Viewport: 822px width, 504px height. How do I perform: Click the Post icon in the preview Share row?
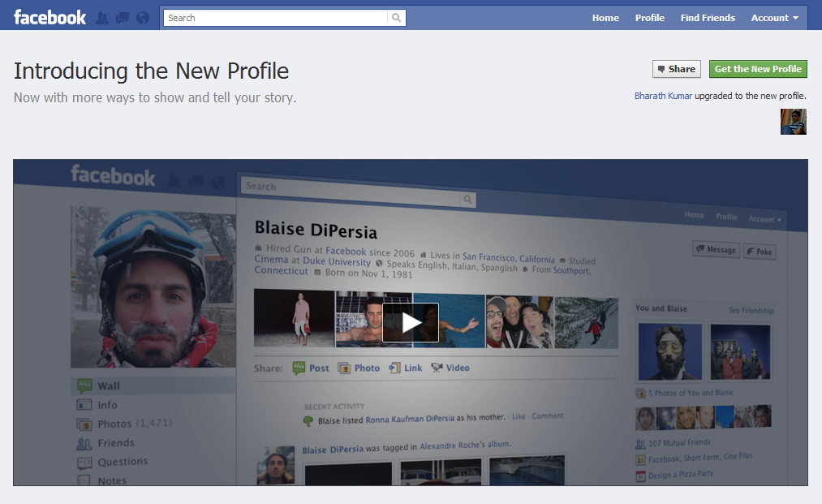coord(299,368)
